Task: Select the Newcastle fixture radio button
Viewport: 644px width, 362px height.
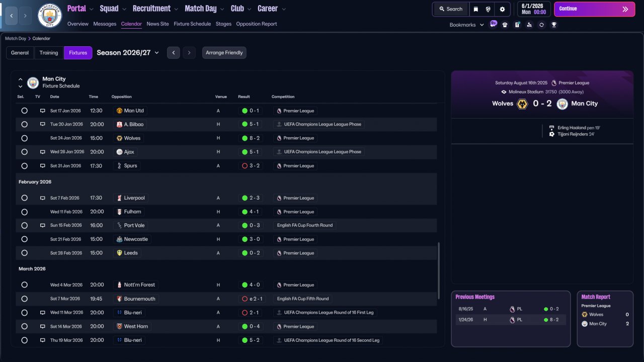Action: [x=24, y=239]
